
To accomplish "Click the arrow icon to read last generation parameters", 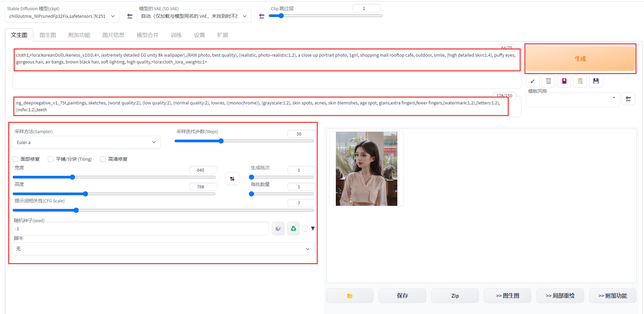I will pos(533,81).
